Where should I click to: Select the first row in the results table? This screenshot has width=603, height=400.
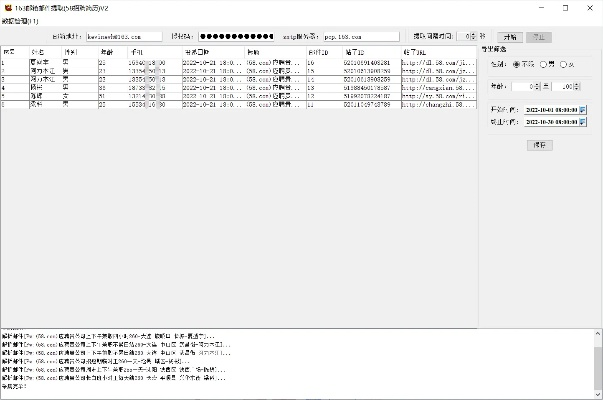point(150,61)
